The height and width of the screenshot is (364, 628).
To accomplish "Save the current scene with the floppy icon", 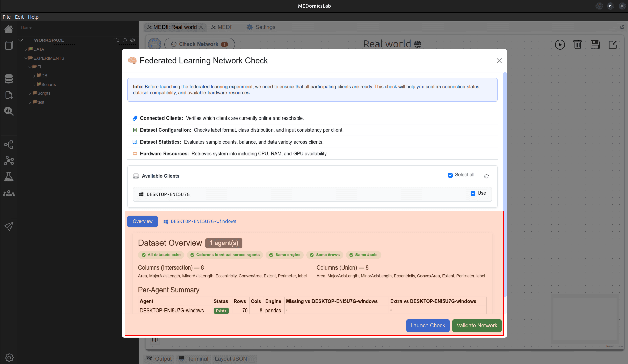I will tap(595, 44).
